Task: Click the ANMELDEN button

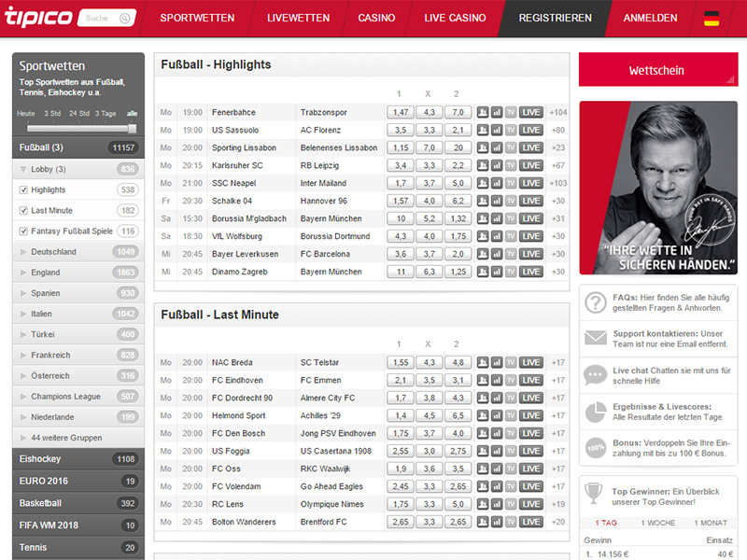Action: 650,18
